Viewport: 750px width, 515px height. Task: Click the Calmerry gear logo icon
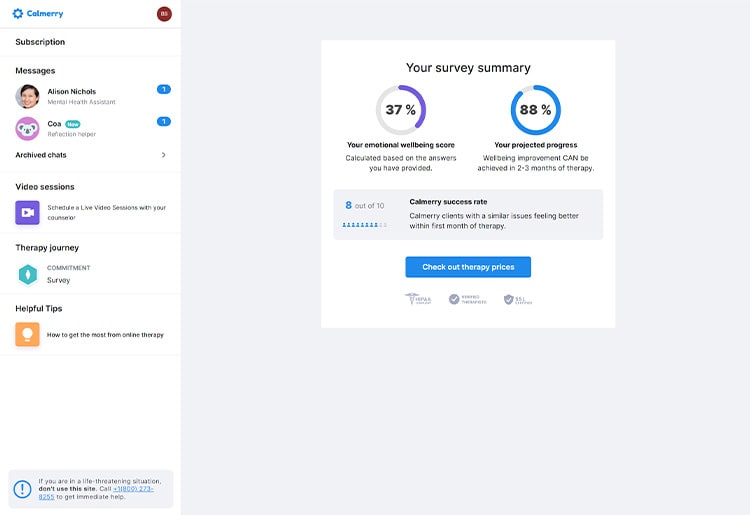(18, 13)
